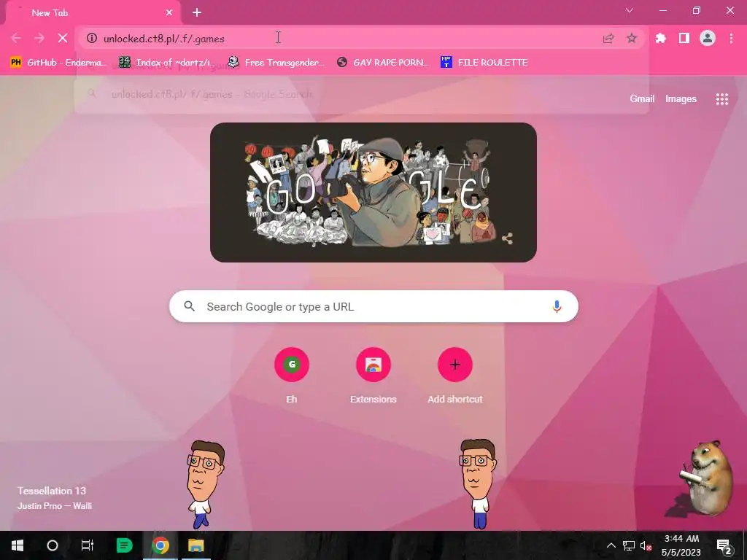Open the FILE ROULETTE bookmark

tap(484, 63)
